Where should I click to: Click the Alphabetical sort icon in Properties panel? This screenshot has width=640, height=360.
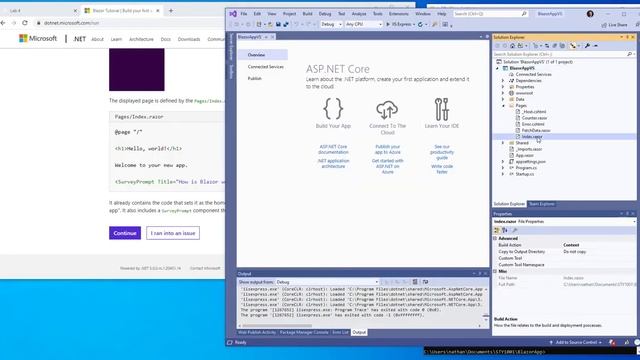click(x=505, y=230)
